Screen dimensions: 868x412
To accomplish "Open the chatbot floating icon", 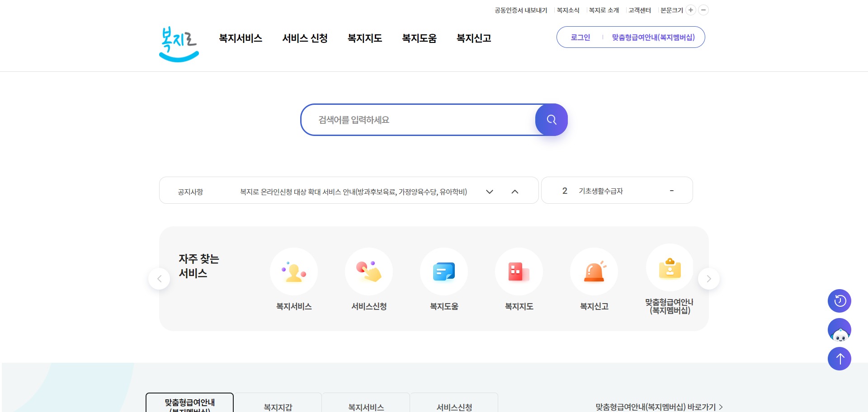I will point(839,330).
